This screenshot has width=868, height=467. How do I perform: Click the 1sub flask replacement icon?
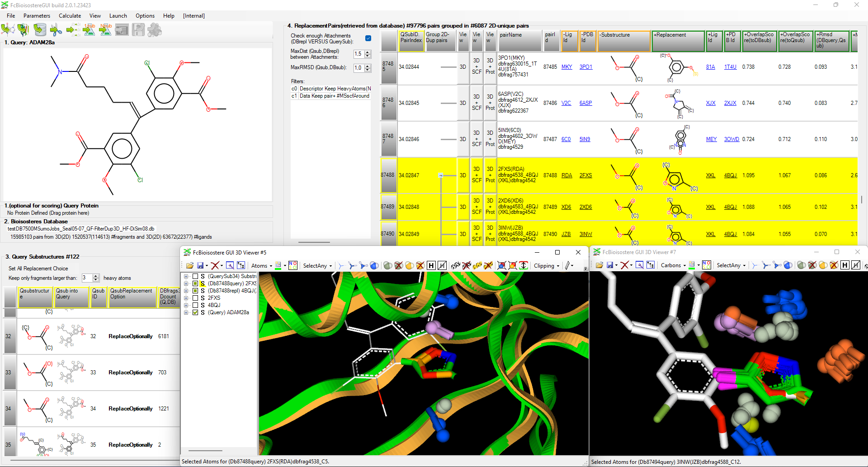click(89, 30)
